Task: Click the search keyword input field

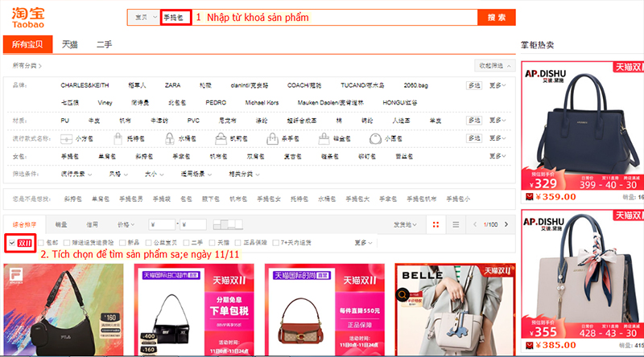Action: pos(318,18)
